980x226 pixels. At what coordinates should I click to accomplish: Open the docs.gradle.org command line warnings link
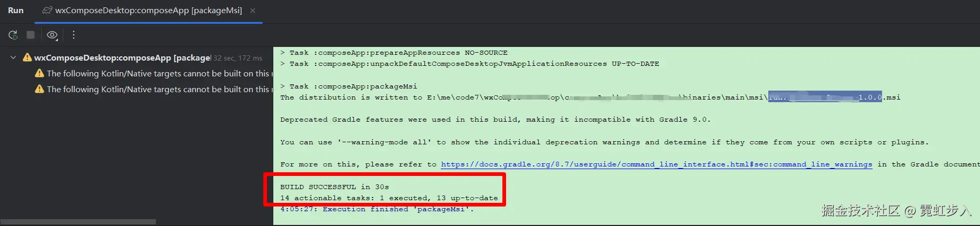tap(657, 164)
